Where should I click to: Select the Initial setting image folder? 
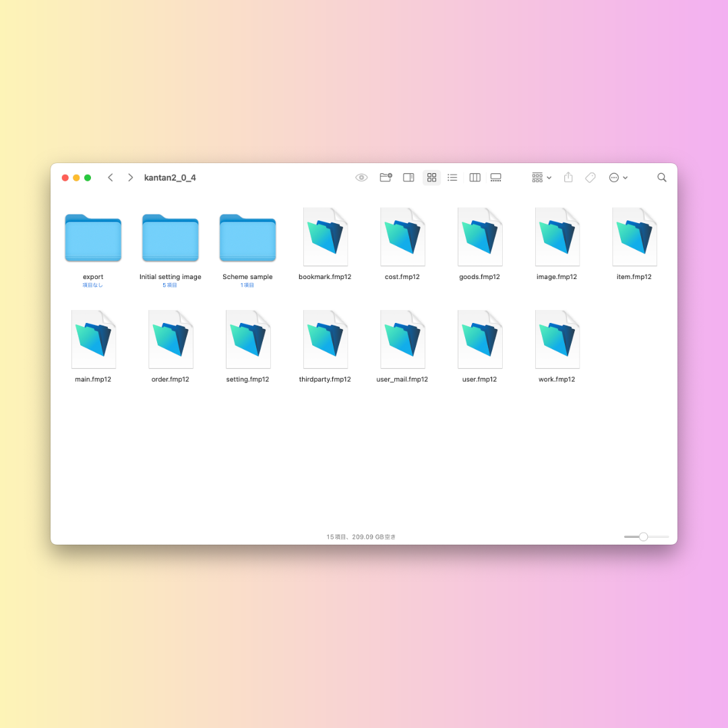tap(171, 238)
